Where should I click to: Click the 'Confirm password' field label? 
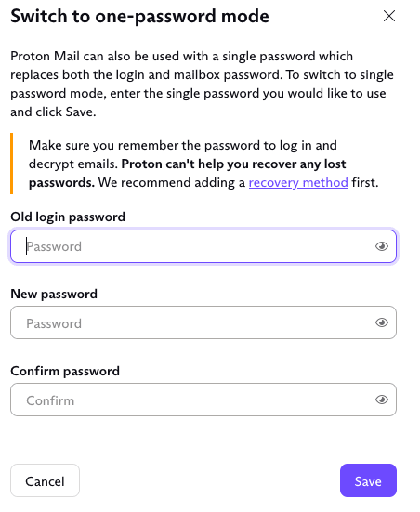click(x=65, y=372)
